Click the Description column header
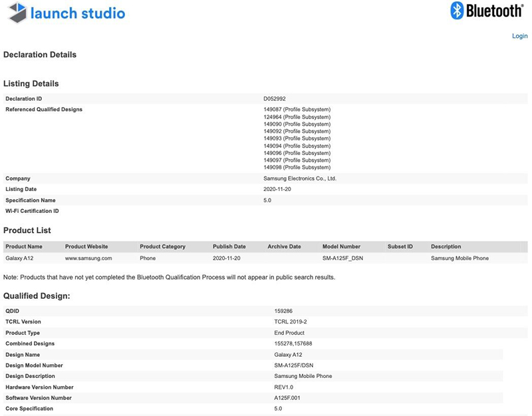The height and width of the screenshot is (416, 532). click(446, 246)
